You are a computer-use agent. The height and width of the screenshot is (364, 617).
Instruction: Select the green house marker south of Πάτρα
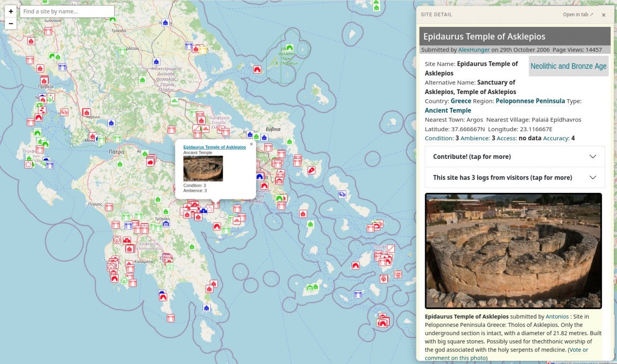click(120, 164)
